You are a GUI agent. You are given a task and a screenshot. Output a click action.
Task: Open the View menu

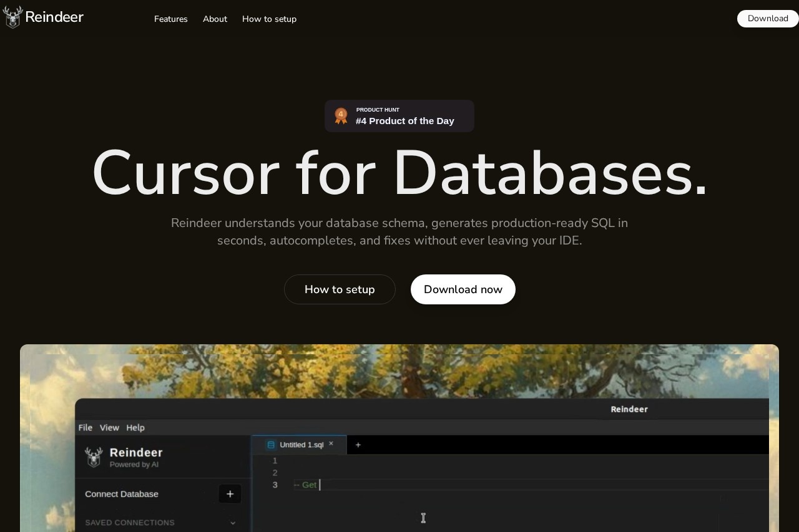(109, 428)
